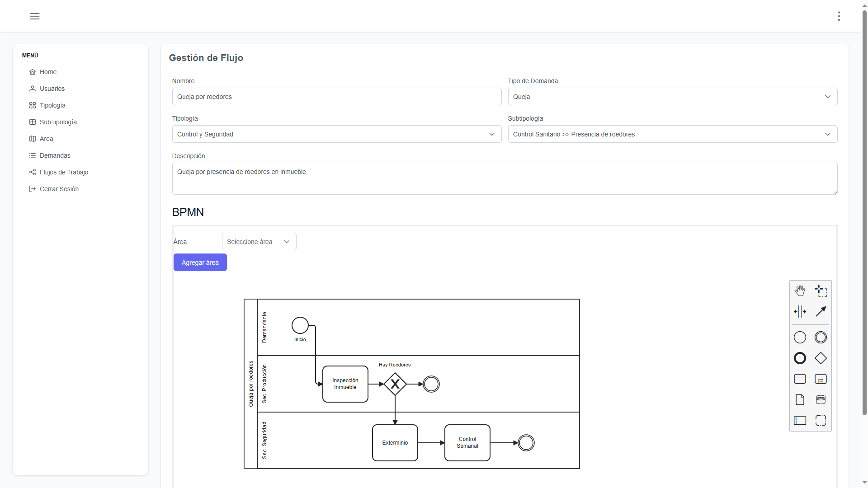
Task: Create a pool/participant from palette
Action: pos(800,421)
